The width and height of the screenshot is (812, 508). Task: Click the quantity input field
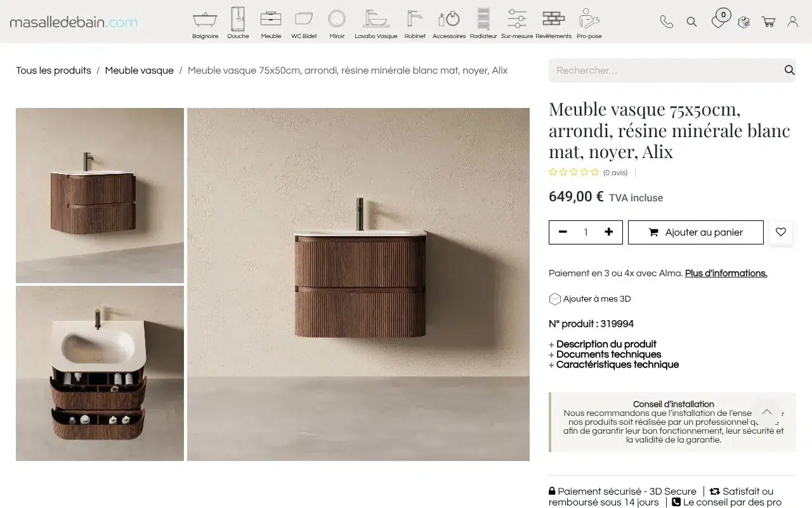(x=586, y=232)
